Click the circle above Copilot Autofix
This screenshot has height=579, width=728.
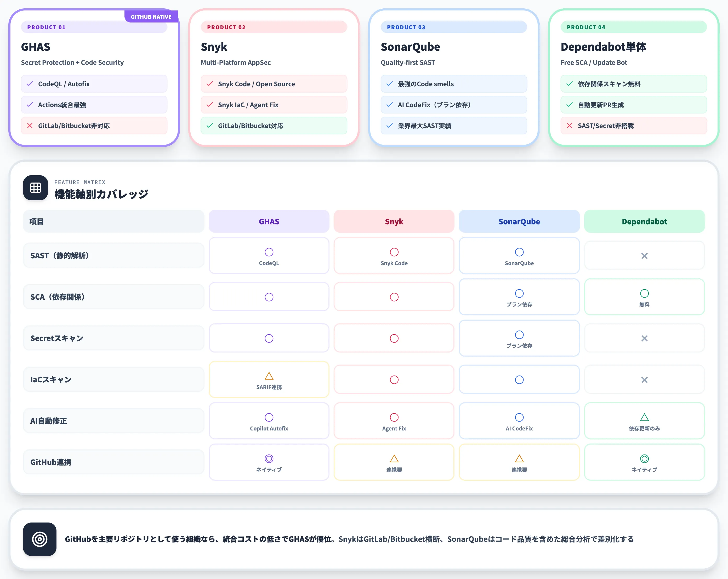click(x=269, y=417)
